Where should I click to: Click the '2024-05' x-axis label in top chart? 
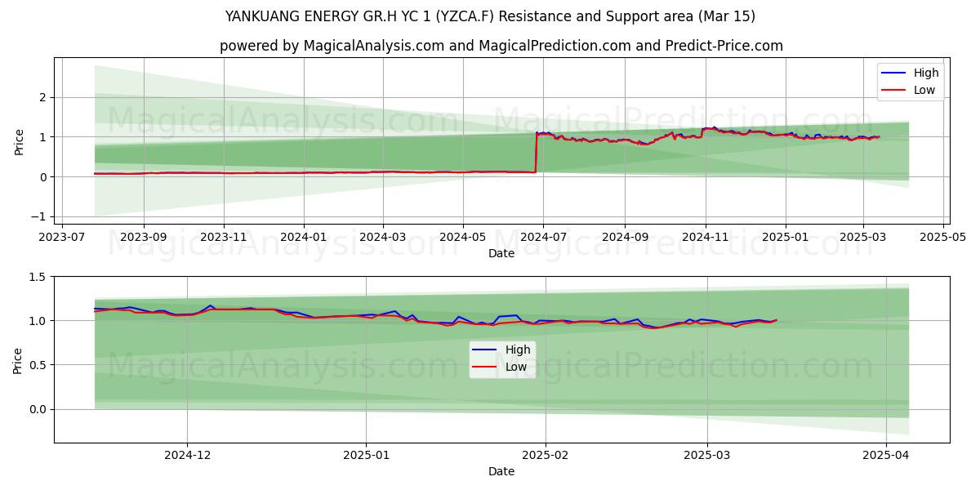tap(462, 238)
